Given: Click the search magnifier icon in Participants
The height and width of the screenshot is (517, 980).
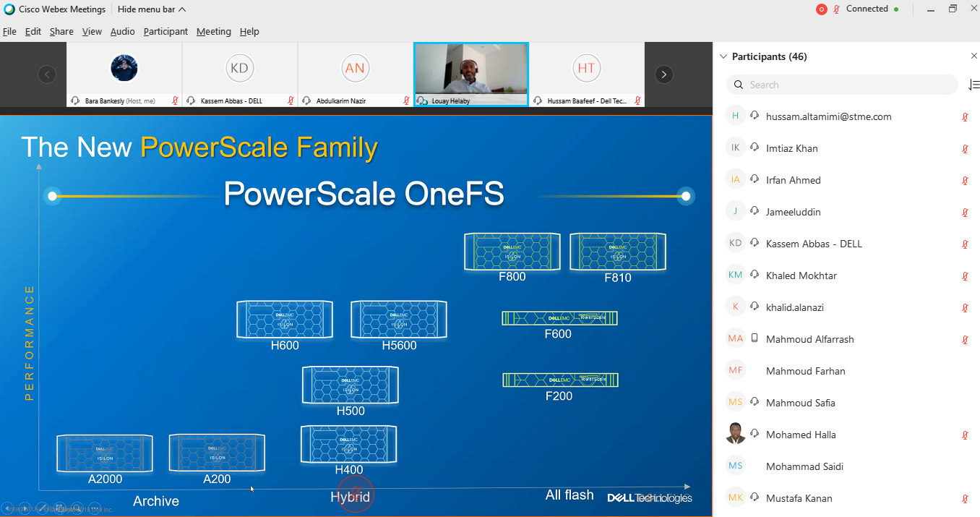Looking at the screenshot, I should click(x=738, y=85).
